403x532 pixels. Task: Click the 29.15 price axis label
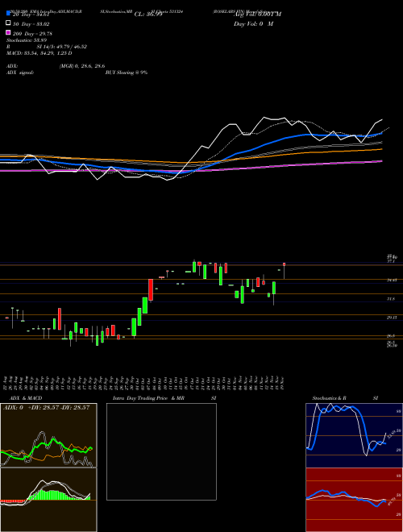tap(393, 318)
